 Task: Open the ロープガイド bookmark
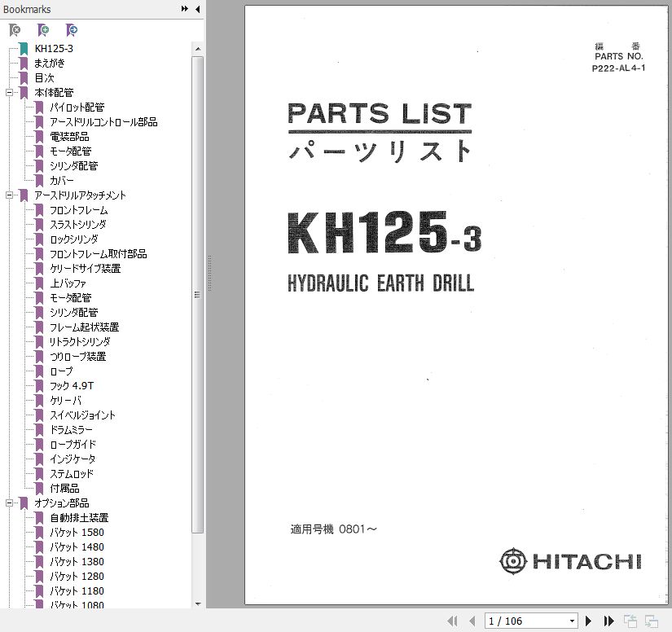[72, 445]
